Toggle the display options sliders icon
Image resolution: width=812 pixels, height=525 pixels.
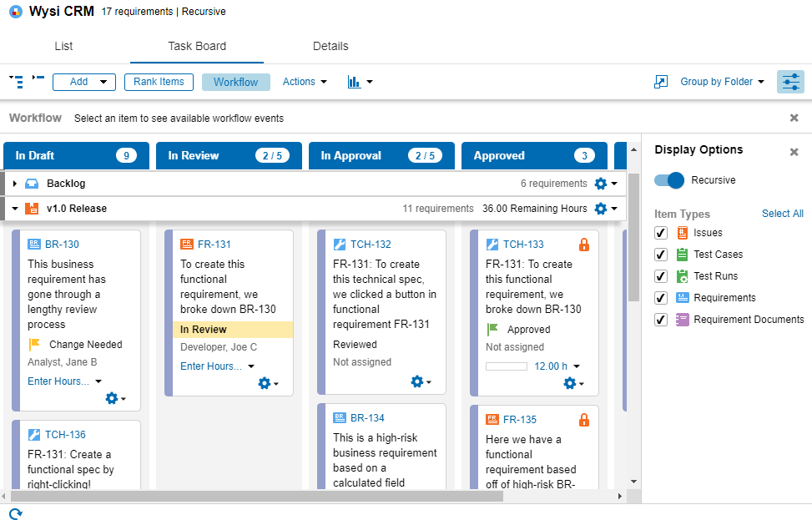click(790, 82)
